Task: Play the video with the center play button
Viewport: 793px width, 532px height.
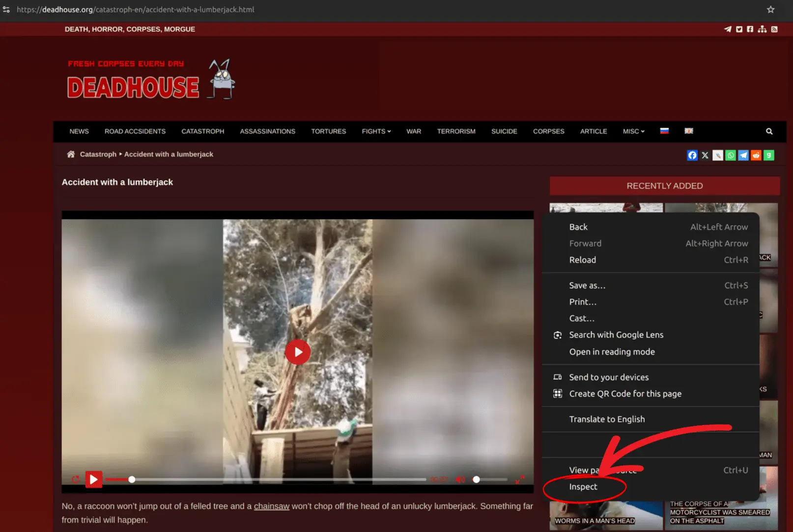Action: point(298,352)
